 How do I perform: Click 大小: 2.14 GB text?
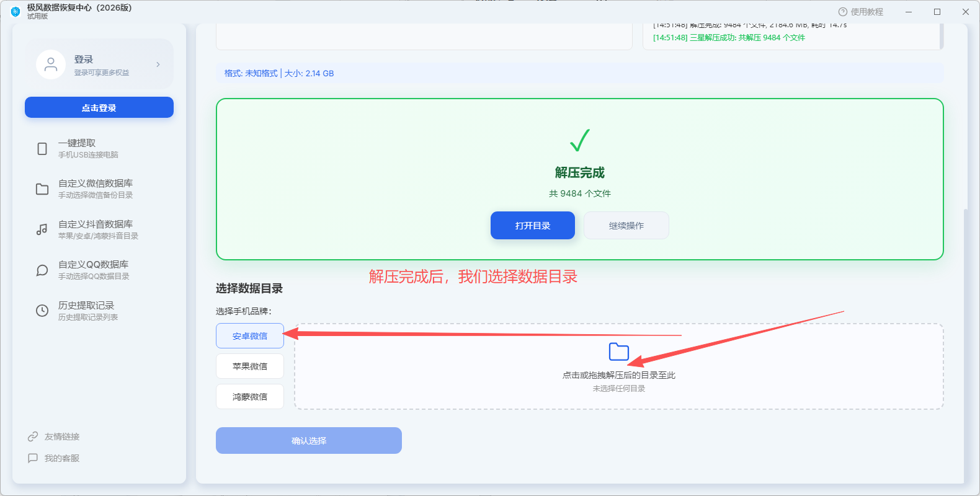click(x=309, y=73)
